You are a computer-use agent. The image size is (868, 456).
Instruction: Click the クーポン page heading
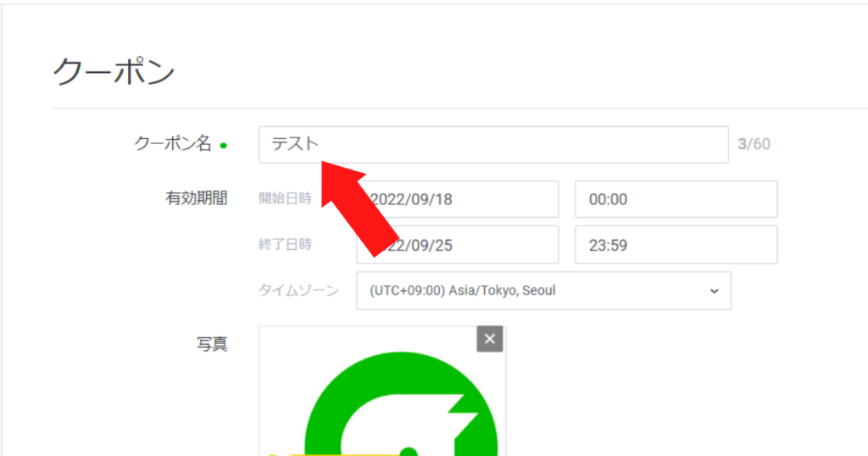coord(114,72)
